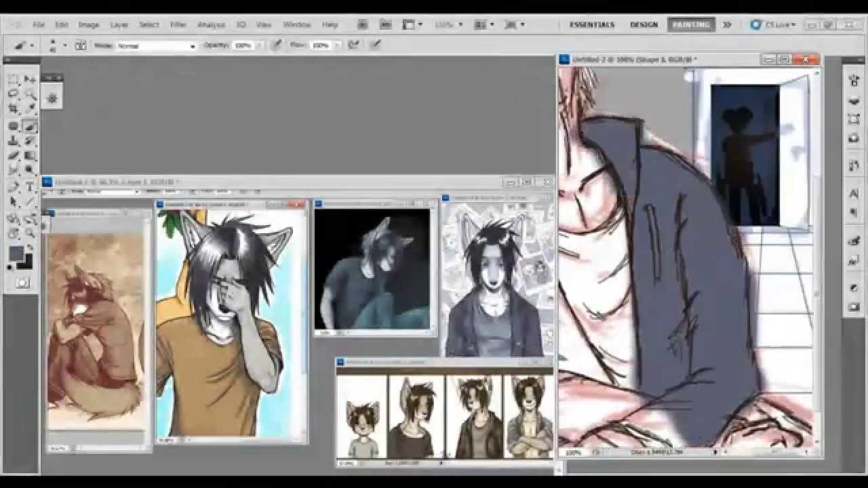868x488 pixels.
Task: Enable airbrush mode in options bar
Action: [353, 45]
